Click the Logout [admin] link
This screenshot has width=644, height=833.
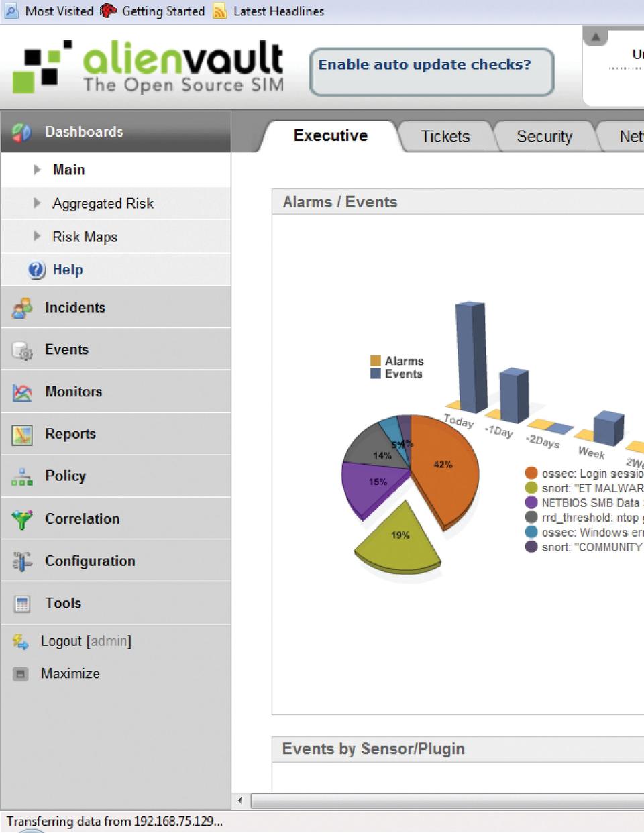point(86,641)
